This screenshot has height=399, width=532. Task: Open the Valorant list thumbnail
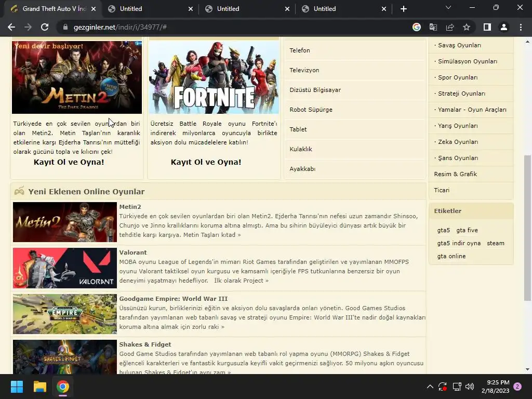pos(65,268)
